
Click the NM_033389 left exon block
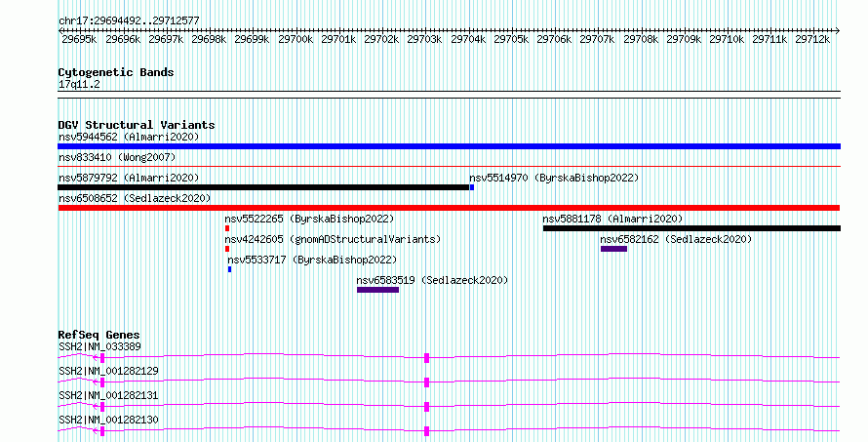pyautogui.click(x=102, y=358)
